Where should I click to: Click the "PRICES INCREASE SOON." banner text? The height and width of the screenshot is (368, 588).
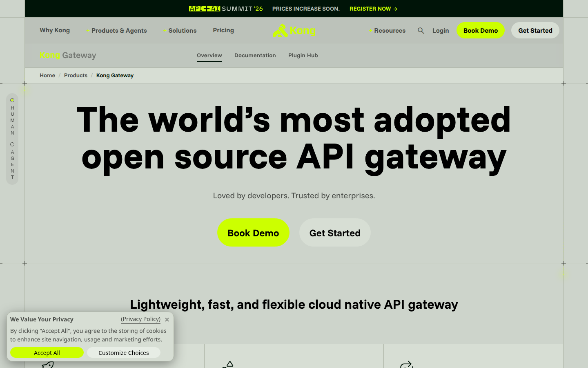(306, 9)
